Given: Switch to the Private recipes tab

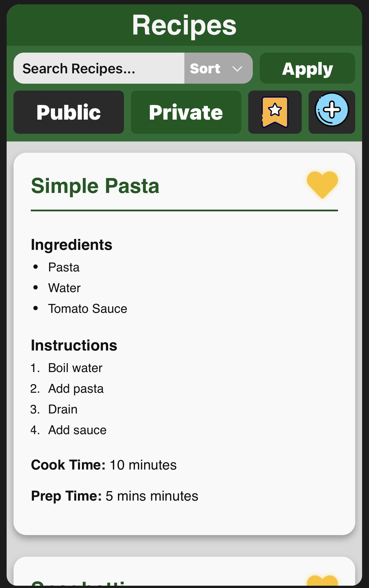Looking at the screenshot, I should pos(186,112).
